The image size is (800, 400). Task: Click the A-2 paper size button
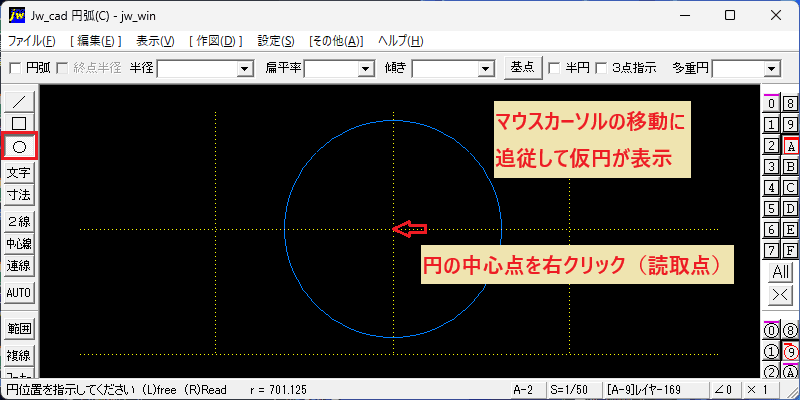click(x=527, y=390)
